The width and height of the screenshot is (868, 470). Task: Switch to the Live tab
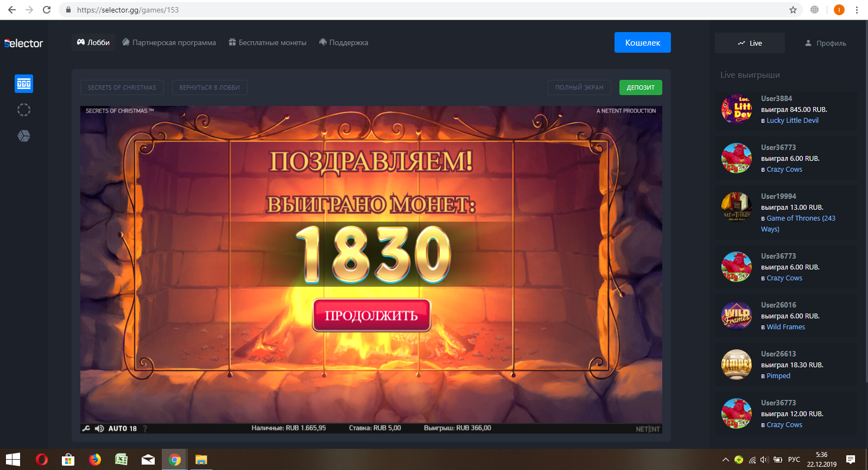pos(750,43)
